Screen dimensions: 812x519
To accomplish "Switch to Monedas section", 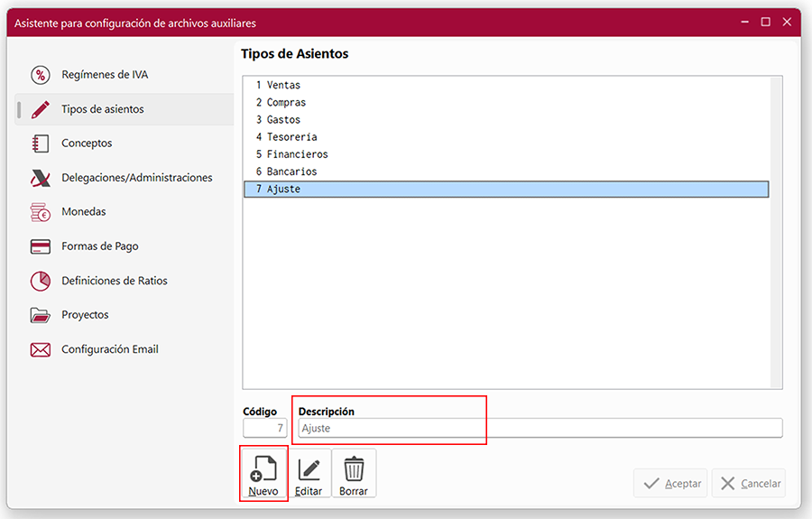I will [x=125, y=212].
